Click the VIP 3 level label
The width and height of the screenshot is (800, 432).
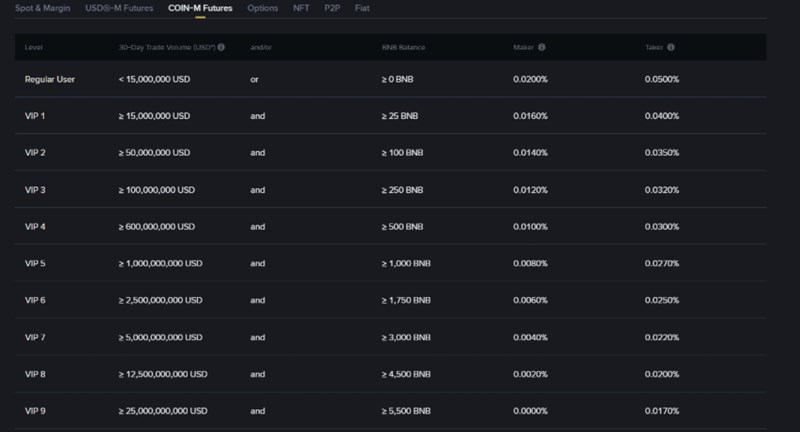tap(36, 189)
